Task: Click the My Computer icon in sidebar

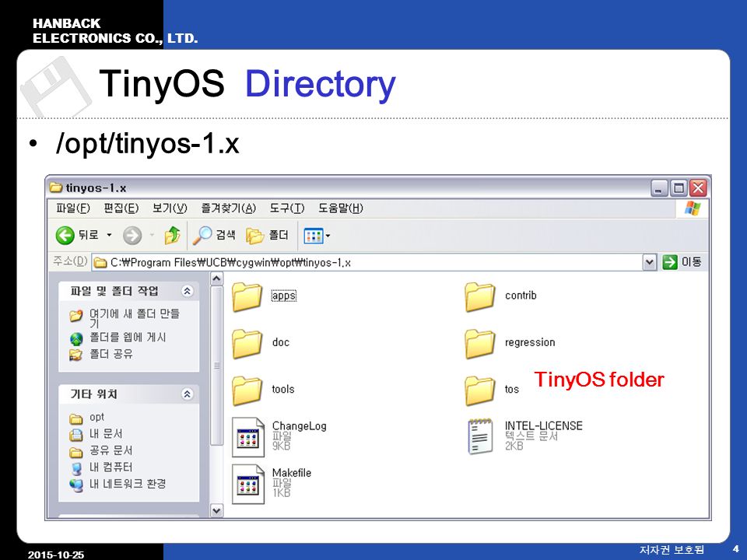Action: pos(76,468)
